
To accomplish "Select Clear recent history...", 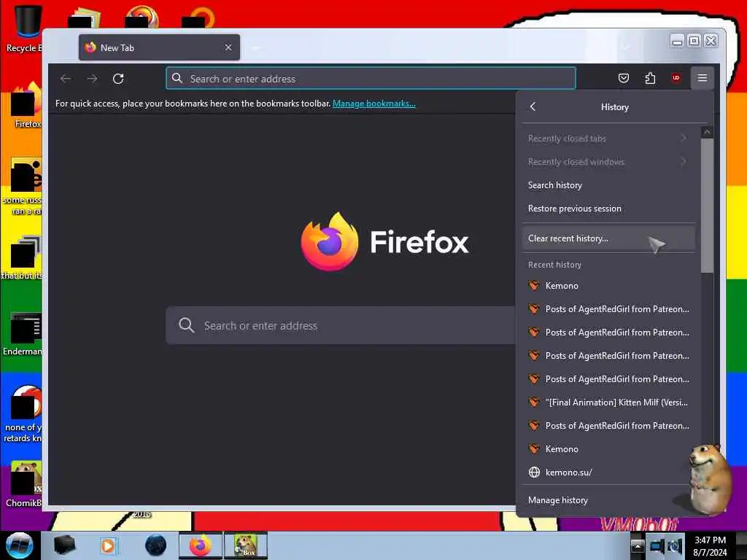I will pyautogui.click(x=608, y=238).
